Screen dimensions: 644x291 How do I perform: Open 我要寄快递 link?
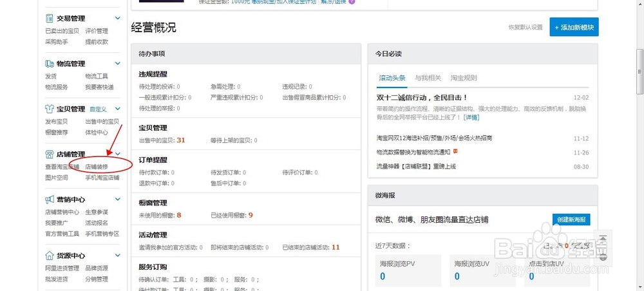coord(99,87)
